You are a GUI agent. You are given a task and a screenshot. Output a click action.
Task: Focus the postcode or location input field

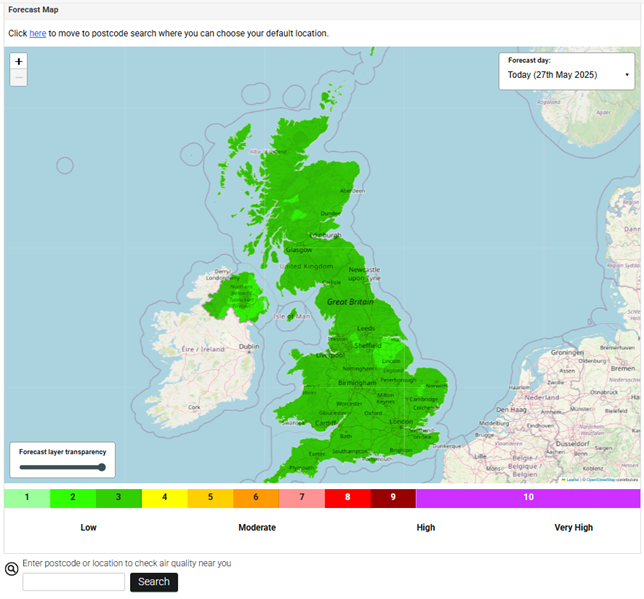point(74,582)
